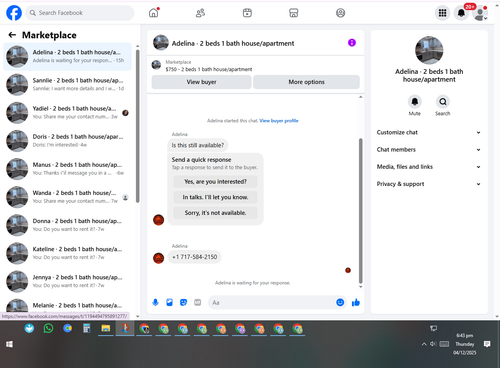Screen dimensions: 500x368
Task: Click the taskbar clock showing 6:43 pm
Action: pos(465,344)
